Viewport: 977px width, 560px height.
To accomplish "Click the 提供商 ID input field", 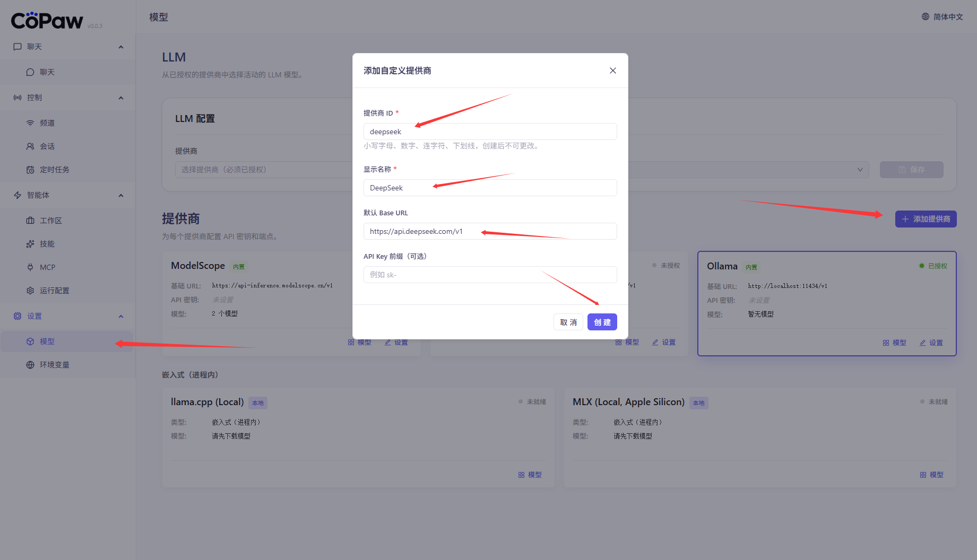I will point(489,132).
